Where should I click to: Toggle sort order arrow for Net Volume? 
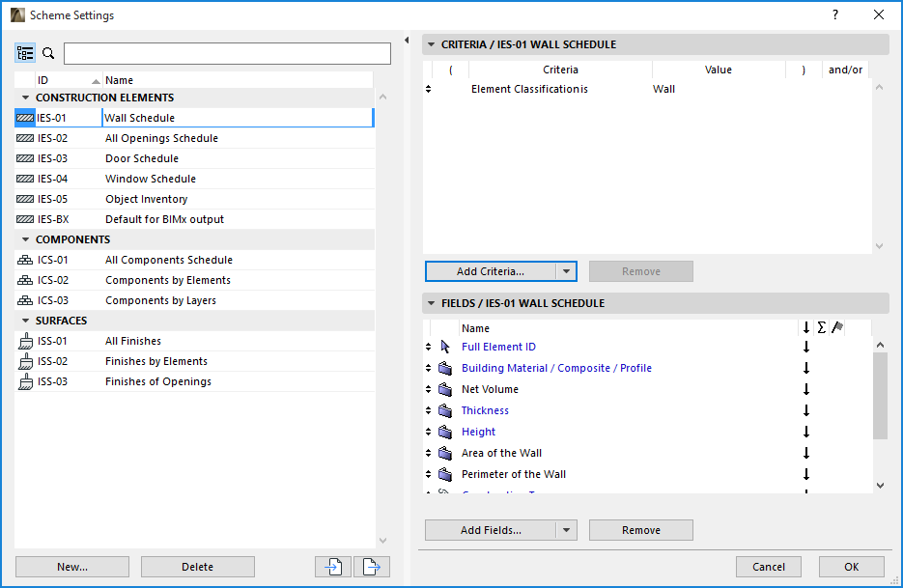[x=806, y=389]
